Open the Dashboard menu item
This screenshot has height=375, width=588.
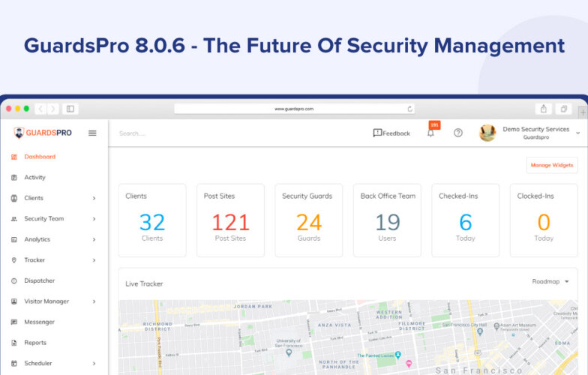point(40,157)
